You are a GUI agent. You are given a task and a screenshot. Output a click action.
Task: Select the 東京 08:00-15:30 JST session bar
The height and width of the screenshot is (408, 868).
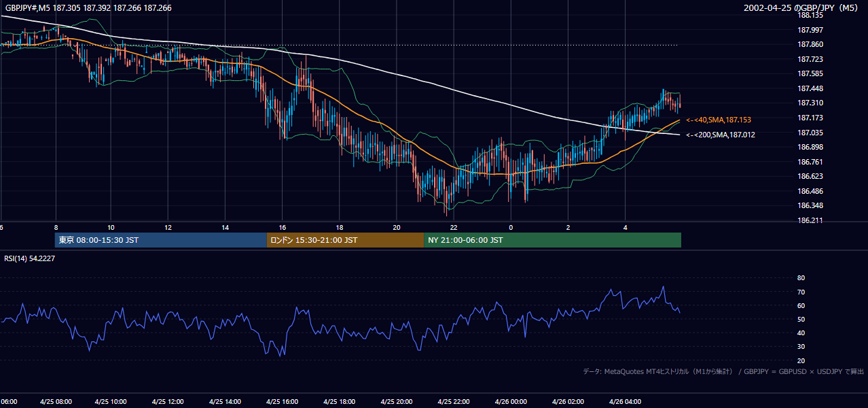coord(161,240)
